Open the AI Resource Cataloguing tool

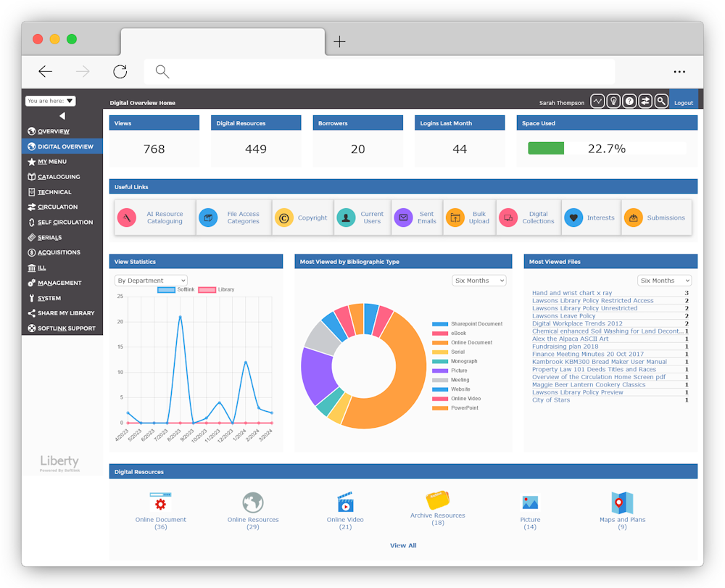coord(154,217)
